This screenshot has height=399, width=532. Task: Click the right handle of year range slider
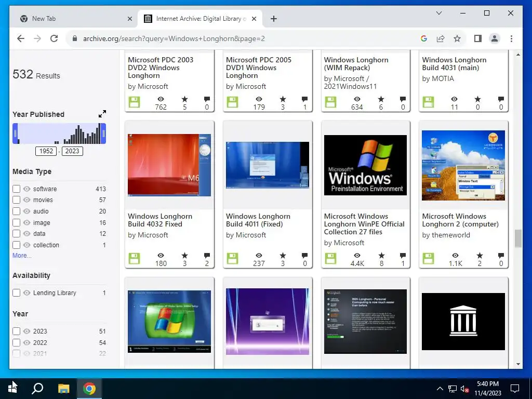pos(103,134)
